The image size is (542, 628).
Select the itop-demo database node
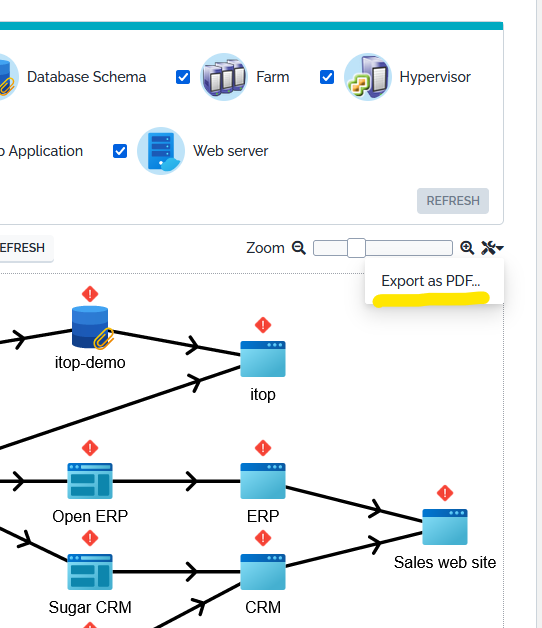[x=90, y=327]
